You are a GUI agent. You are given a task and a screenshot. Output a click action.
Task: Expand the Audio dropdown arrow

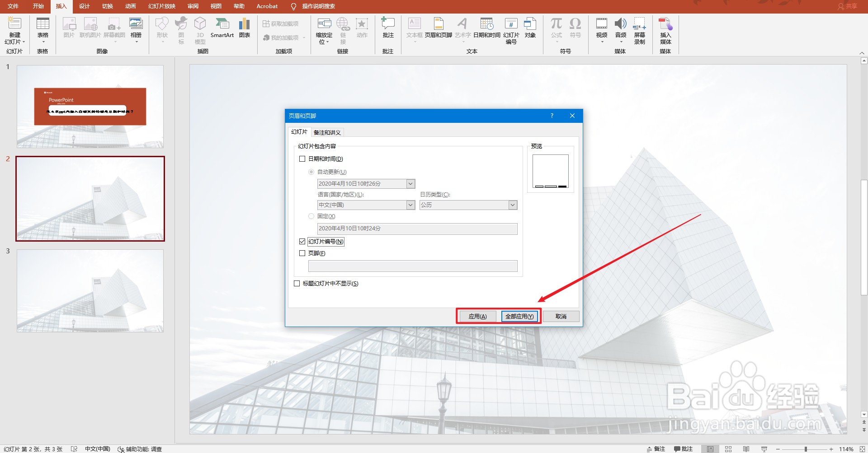coord(621,42)
